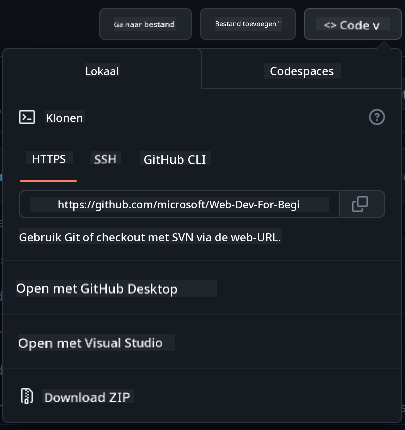Click the Ga naar bestand button

pyautogui.click(x=145, y=24)
